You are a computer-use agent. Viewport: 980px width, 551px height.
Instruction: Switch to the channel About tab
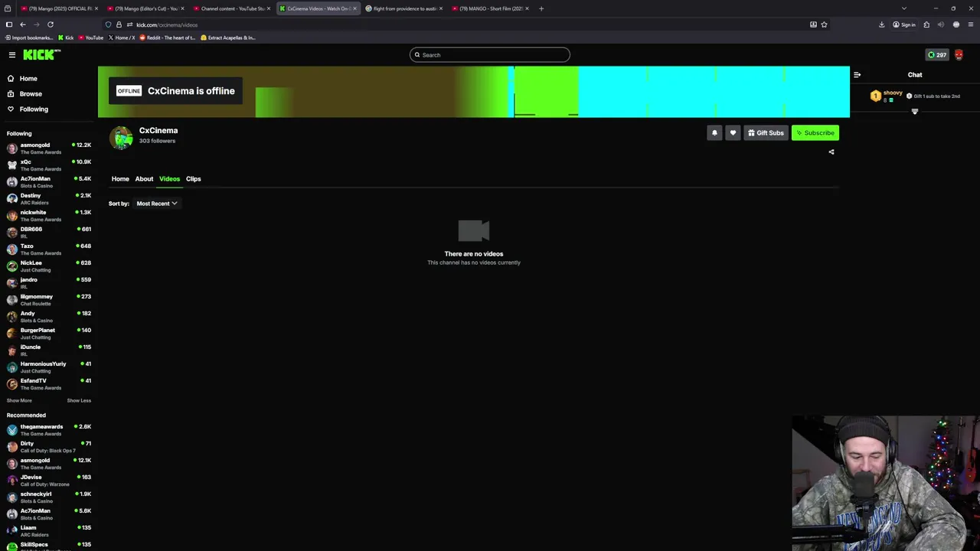(x=144, y=179)
